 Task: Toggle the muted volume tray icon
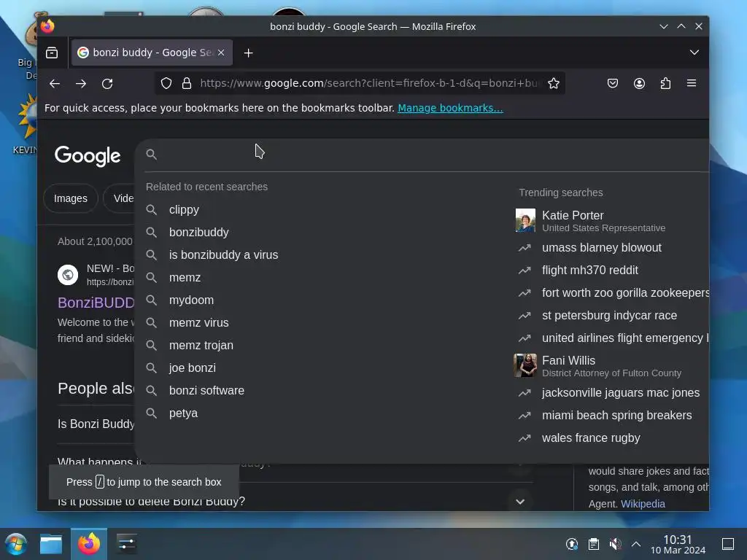(x=615, y=544)
